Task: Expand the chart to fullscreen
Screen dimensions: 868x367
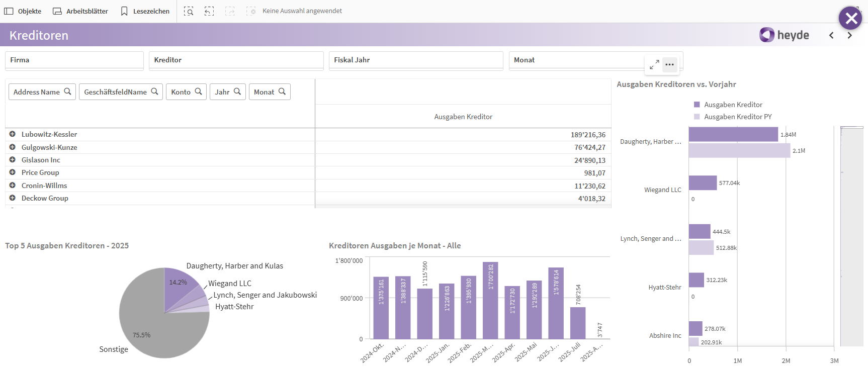Action: point(654,65)
